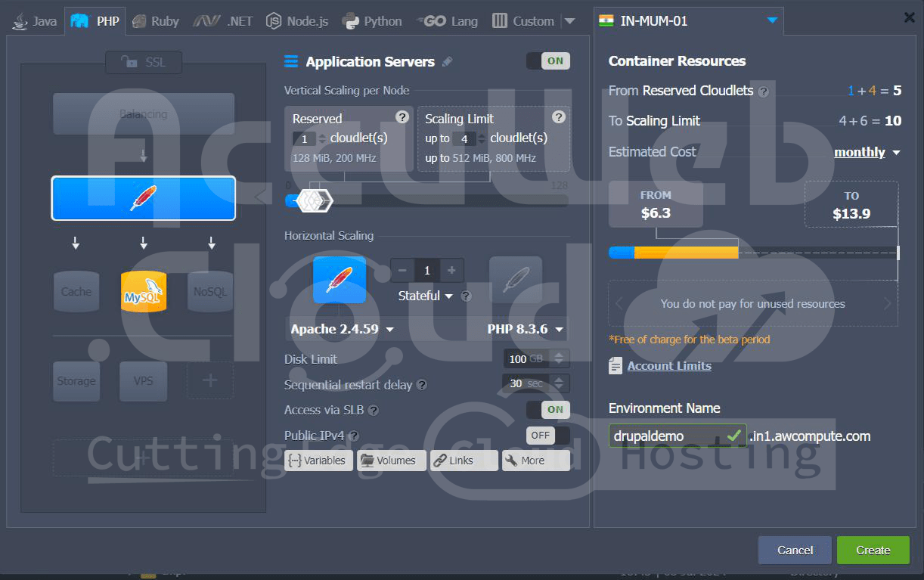Click the Create button
The width and height of the screenshot is (924, 580).
click(873, 550)
